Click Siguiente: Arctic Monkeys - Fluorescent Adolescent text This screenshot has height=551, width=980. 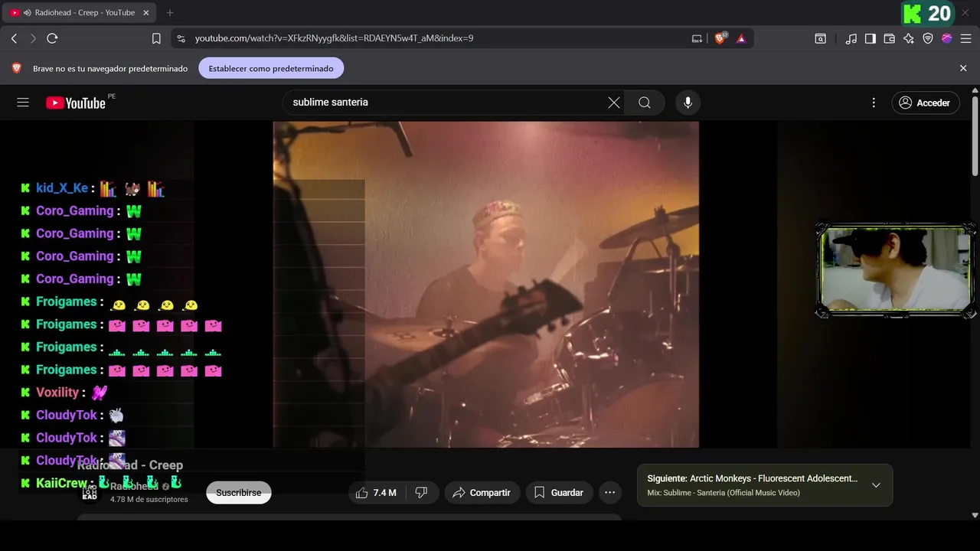click(752, 478)
